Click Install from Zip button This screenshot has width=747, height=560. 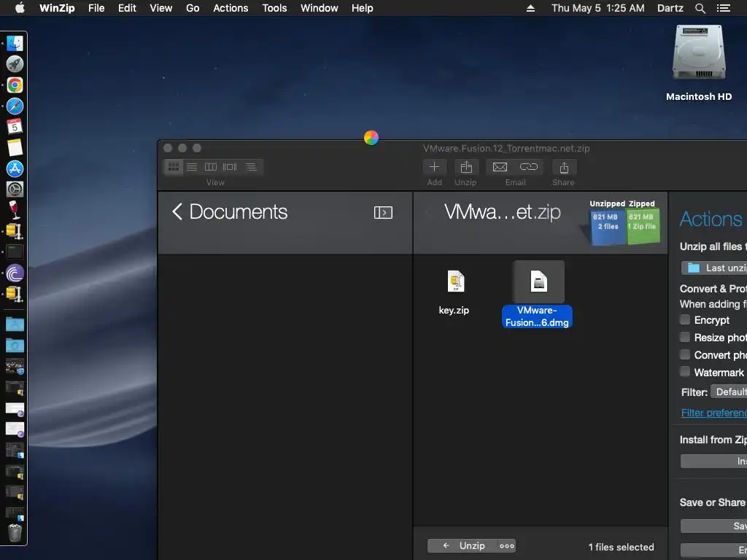pyautogui.click(x=713, y=461)
